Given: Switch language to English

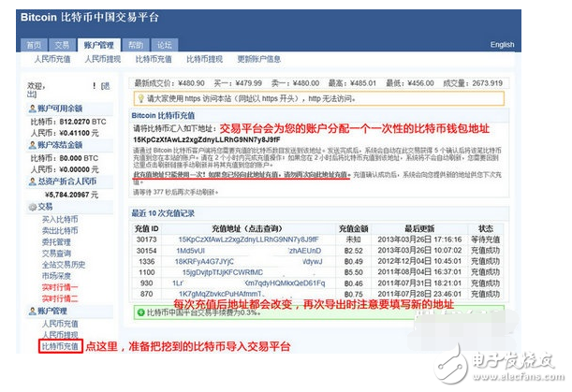Looking at the screenshot, I should [502, 45].
